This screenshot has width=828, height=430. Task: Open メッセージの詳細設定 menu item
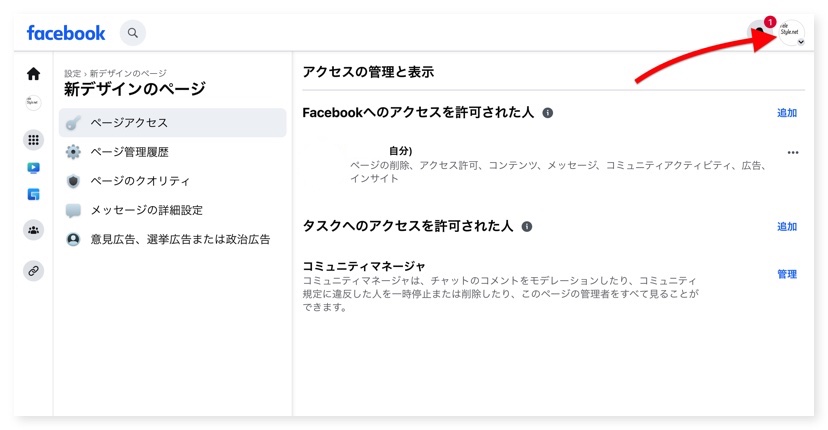(x=146, y=210)
